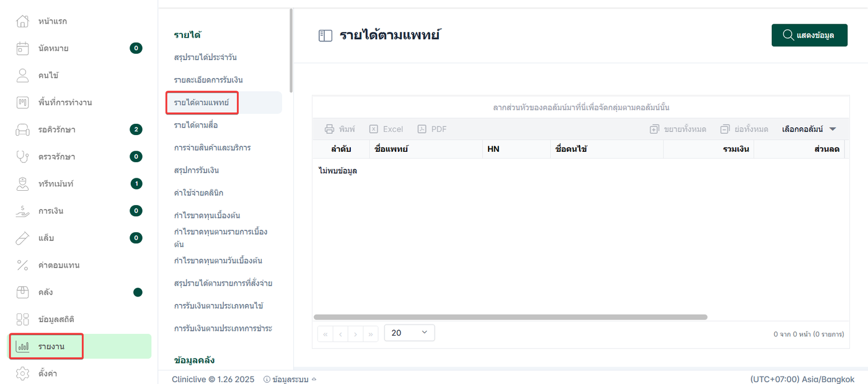Click the nurse icon for ทรีทเม้นท์

[x=22, y=184]
